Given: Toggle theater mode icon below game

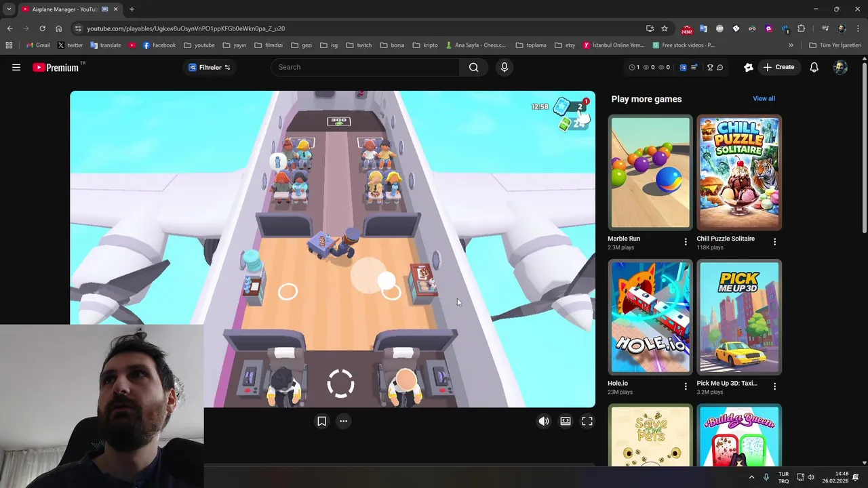Looking at the screenshot, I should [x=566, y=421].
